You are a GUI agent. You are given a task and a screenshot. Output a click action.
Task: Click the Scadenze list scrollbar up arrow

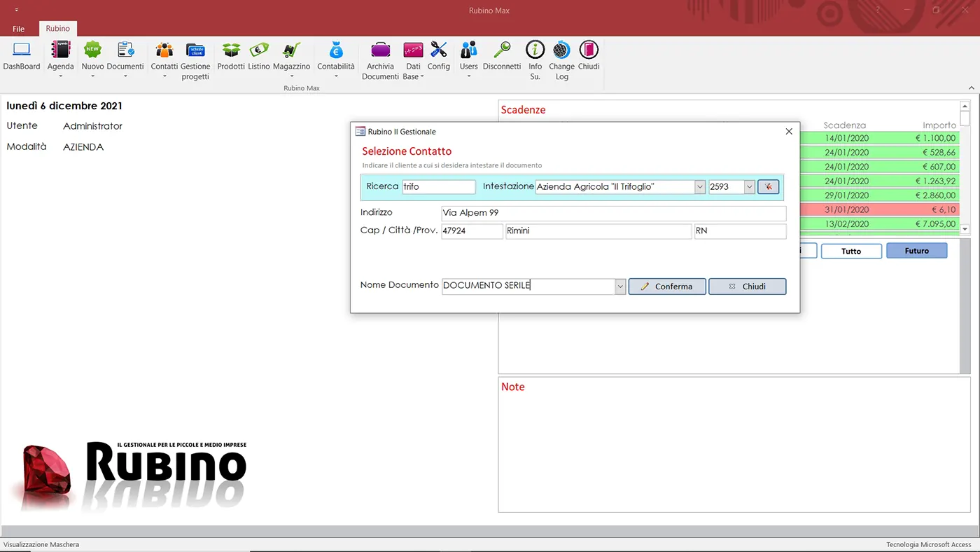point(965,105)
